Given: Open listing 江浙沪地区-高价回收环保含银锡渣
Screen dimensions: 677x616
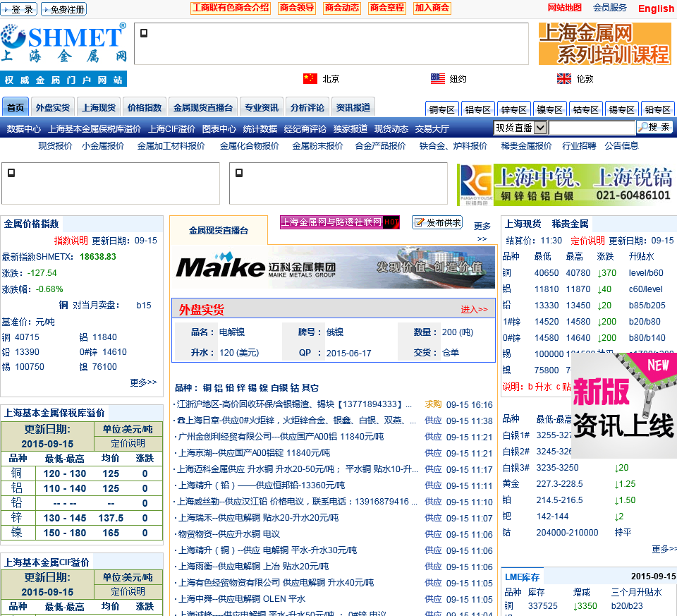Looking at the screenshot, I should [x=295, y=404].
